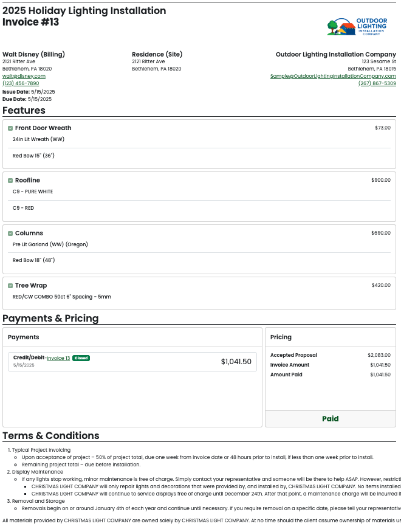
Task: Select the Issue Date field
Action: [x=29, y=92]
